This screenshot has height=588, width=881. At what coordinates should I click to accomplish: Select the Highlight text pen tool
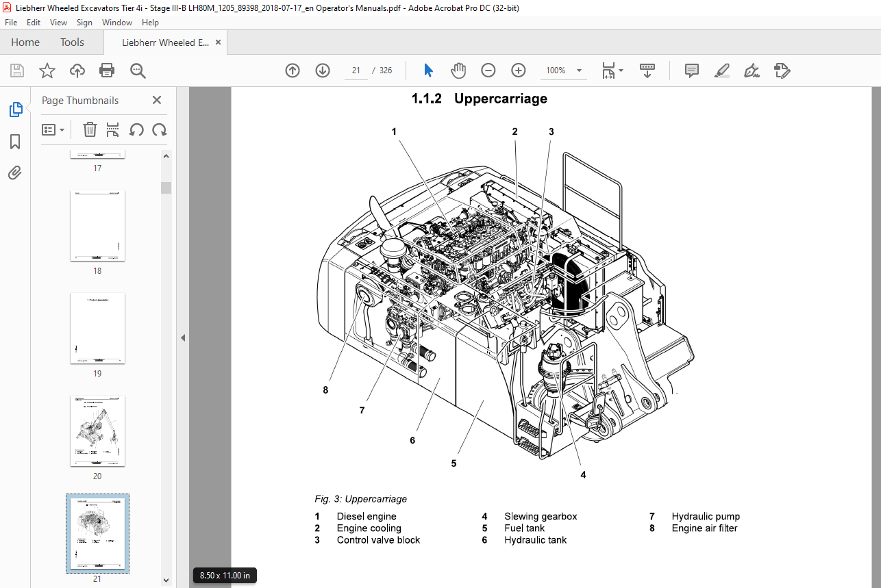721,71
